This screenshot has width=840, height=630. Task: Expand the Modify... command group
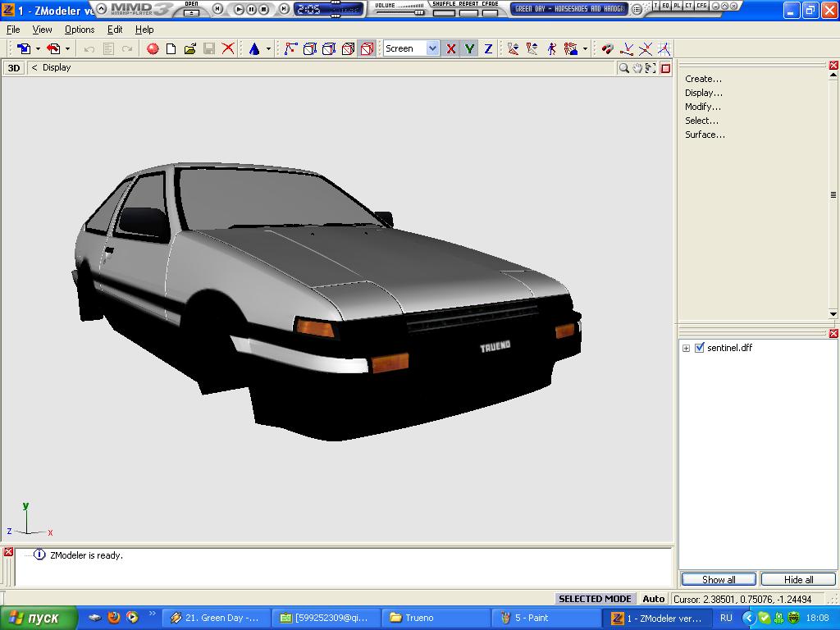coord(703,107)
